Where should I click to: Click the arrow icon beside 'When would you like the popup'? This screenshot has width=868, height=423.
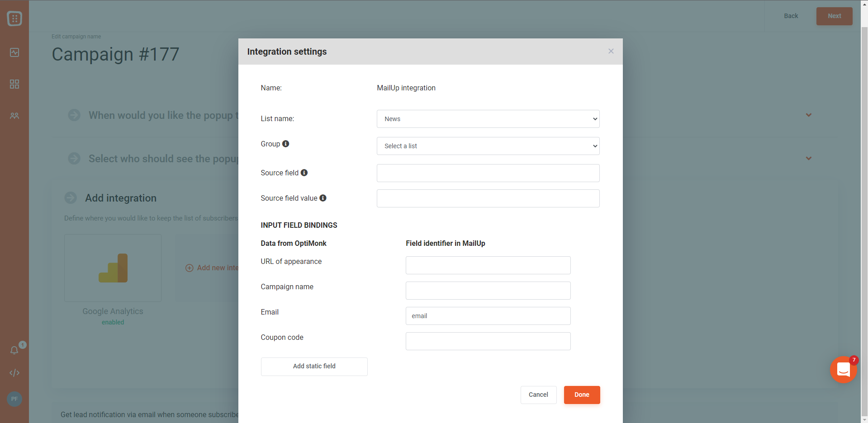click(x=74, y=115)
